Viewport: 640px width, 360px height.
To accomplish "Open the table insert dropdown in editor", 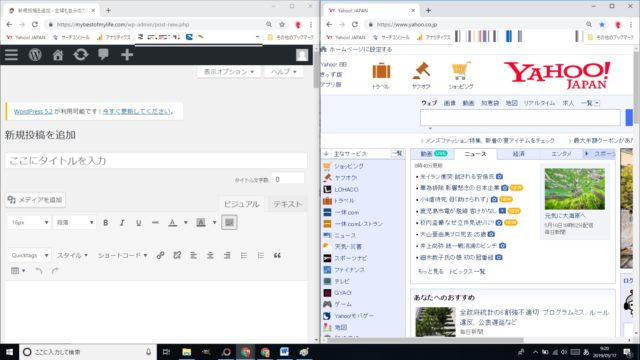I will (18, 271).
